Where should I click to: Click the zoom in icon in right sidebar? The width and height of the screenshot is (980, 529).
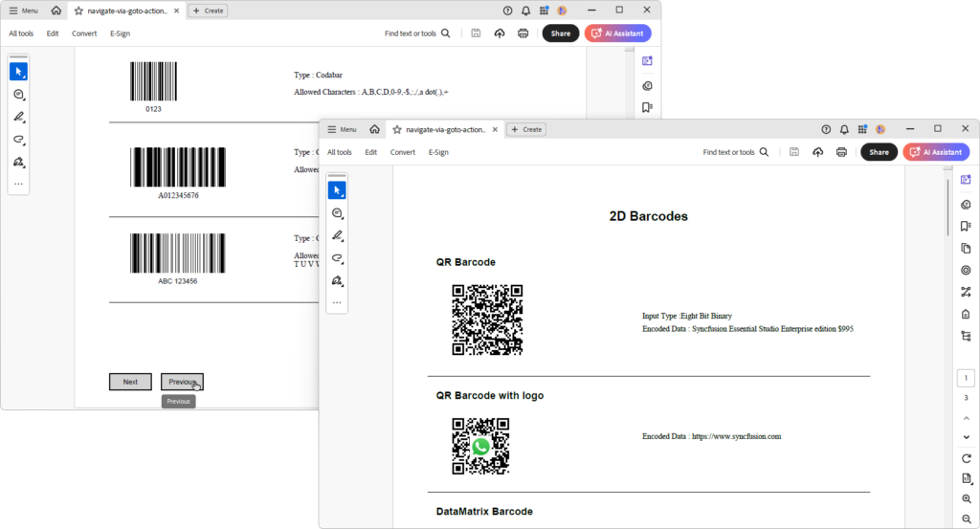[x=967, y=499]
